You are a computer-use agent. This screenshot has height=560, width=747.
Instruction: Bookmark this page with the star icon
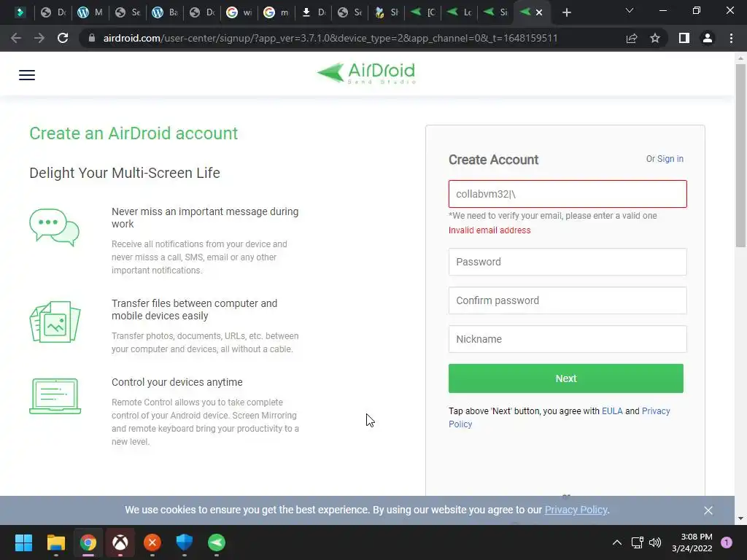(x=655, y=38)
